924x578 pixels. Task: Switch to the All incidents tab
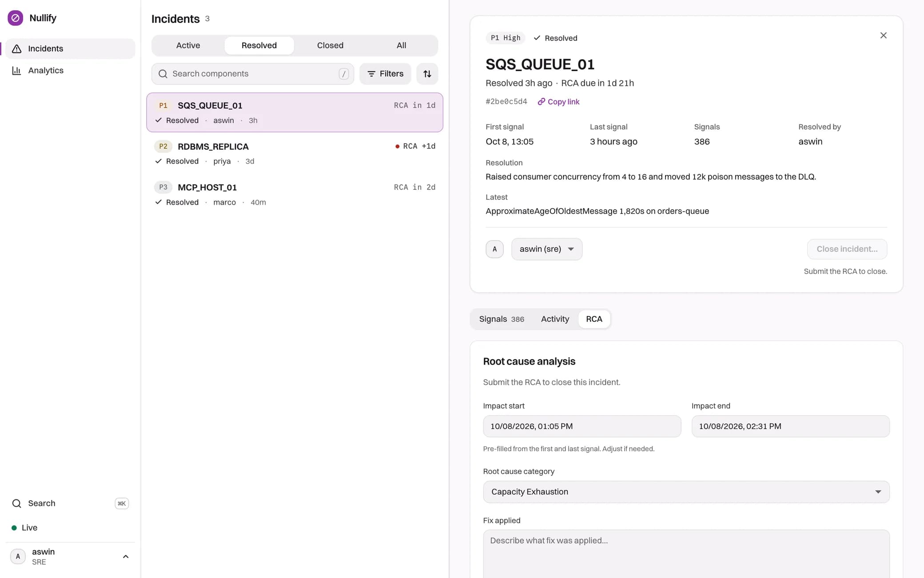pos(401,45)
